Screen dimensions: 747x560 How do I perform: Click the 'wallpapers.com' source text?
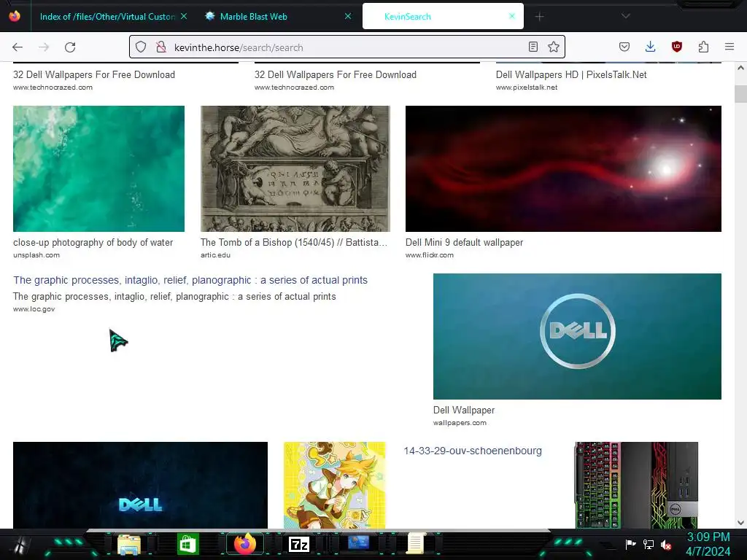(x=460, y=422)
